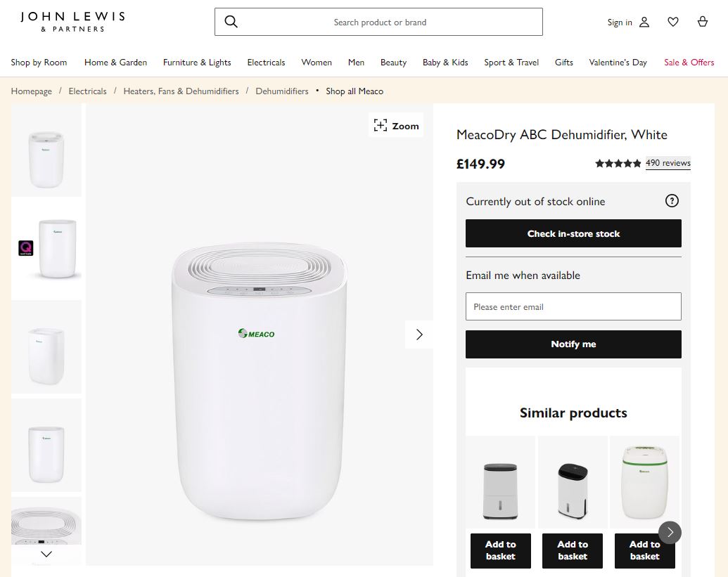The width and height of the screenshot is (728, 577).
Task: Open the shopping basket icon
Action: point(703,22)
